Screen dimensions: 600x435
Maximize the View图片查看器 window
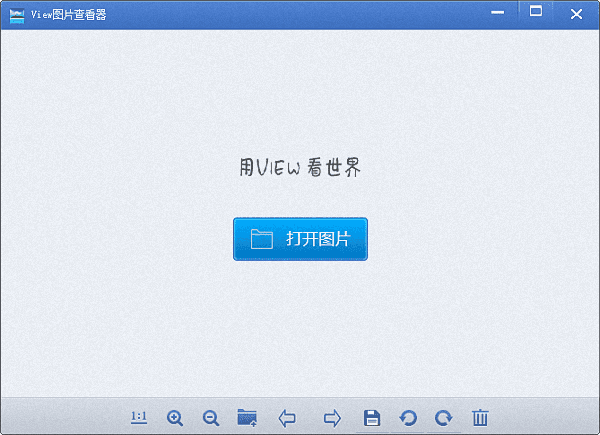[536, 11]
